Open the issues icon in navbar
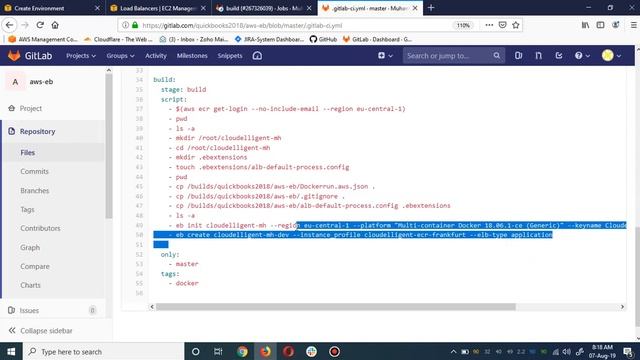640x360 pixels. click(x=518, y=56)
